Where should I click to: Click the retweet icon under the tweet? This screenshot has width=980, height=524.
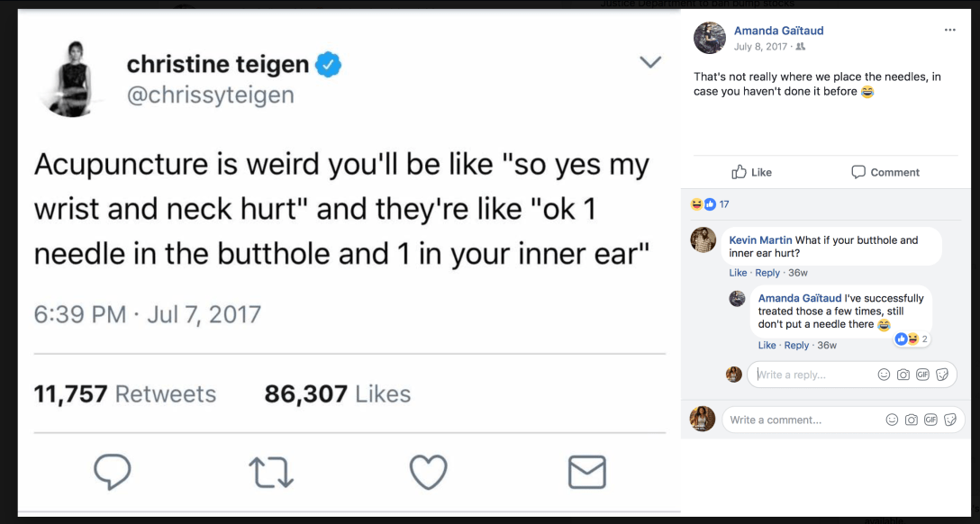coord(270,471)
